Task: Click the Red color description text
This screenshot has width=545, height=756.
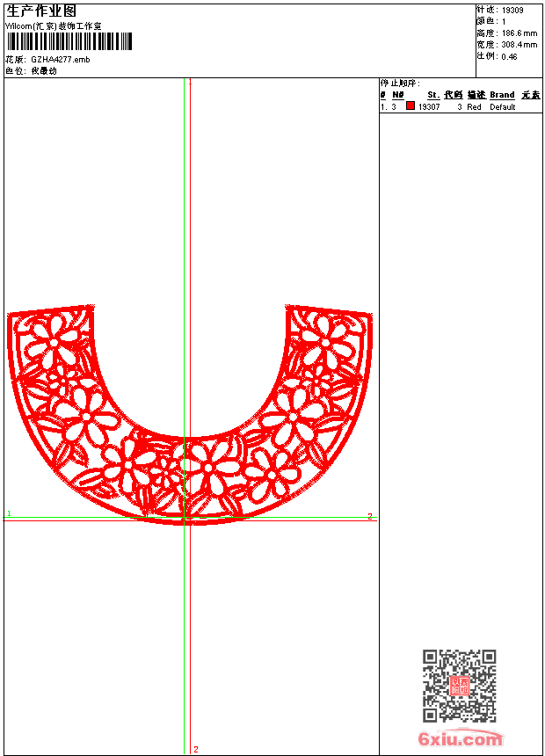Action: point(474,107)
